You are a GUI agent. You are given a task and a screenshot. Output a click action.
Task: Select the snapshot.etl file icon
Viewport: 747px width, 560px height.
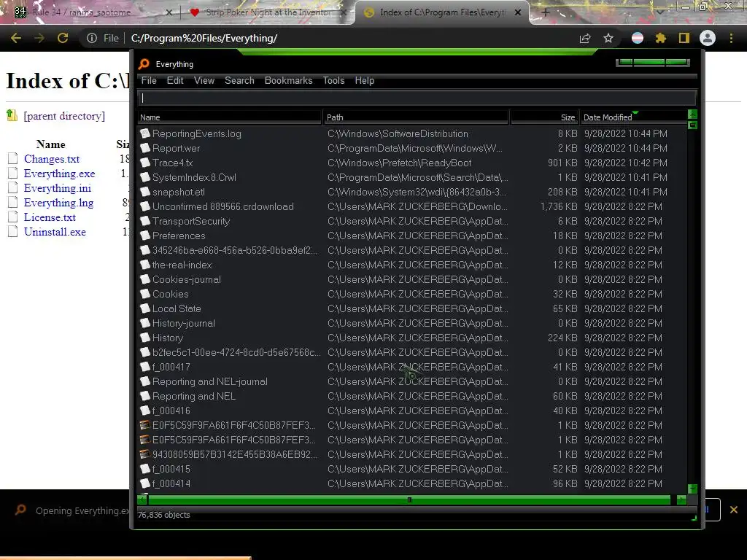[x=145, y=192]
